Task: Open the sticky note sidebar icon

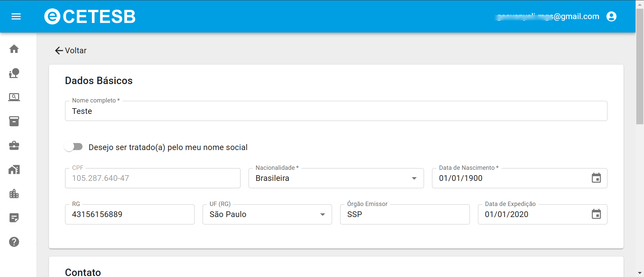Action: coord(14,218)
